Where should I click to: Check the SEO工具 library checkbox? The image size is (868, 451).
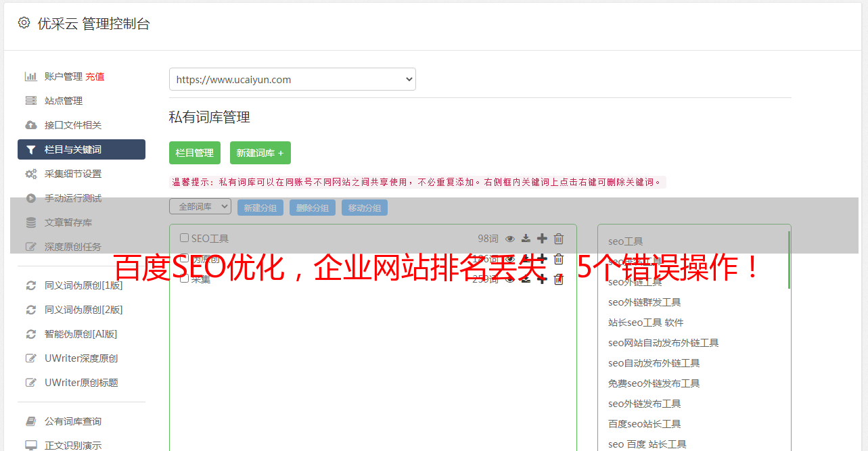click(184, 238)
